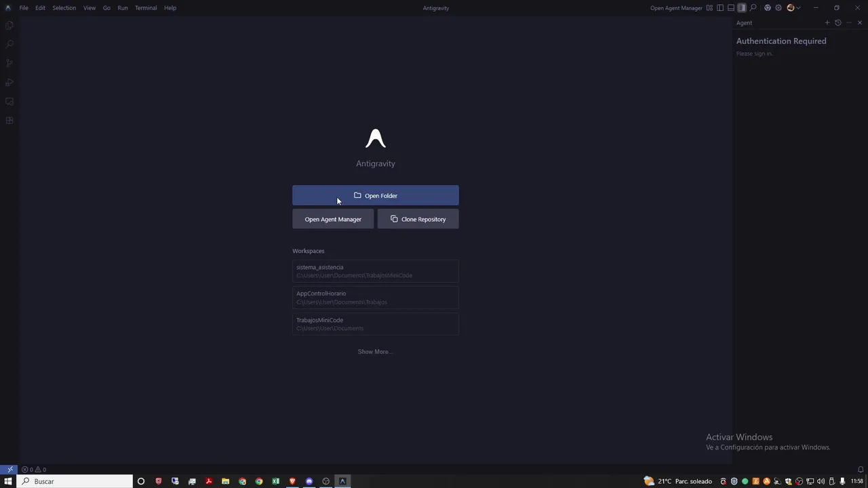Click notifications bell in status bar
This screenshot has height=488, width=868.
pyautogui.click(x=861, y=469)
